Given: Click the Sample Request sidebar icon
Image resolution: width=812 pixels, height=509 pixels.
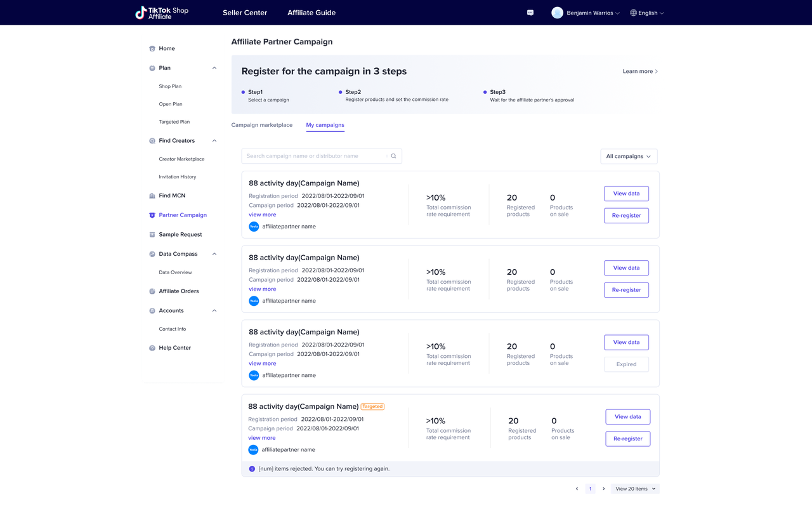Looking at the screenshot, I should [152, 235].
